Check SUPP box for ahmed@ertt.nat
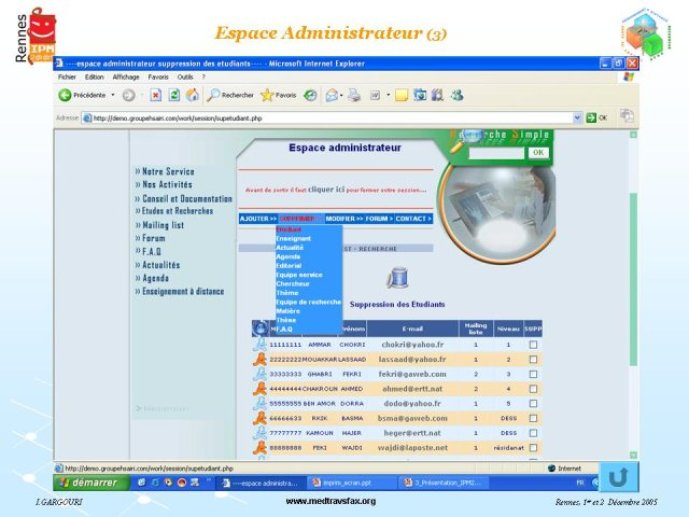The height and width of the screenshot is (517, 689). pos(533,389)
